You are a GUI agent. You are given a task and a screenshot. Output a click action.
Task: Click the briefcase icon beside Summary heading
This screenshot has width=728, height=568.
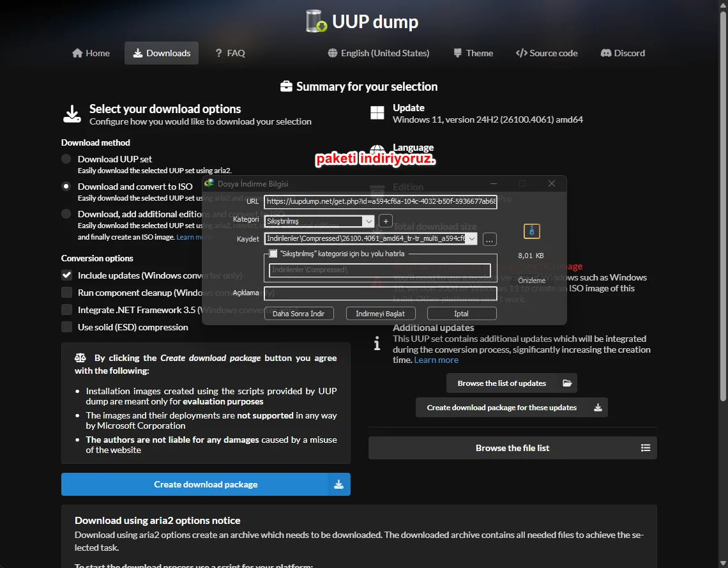[287, 86]
